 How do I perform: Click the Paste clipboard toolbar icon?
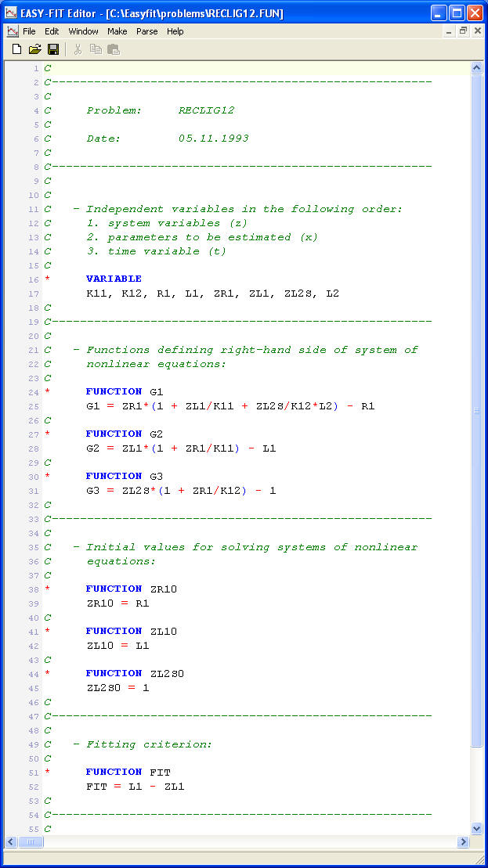[114, 49]
